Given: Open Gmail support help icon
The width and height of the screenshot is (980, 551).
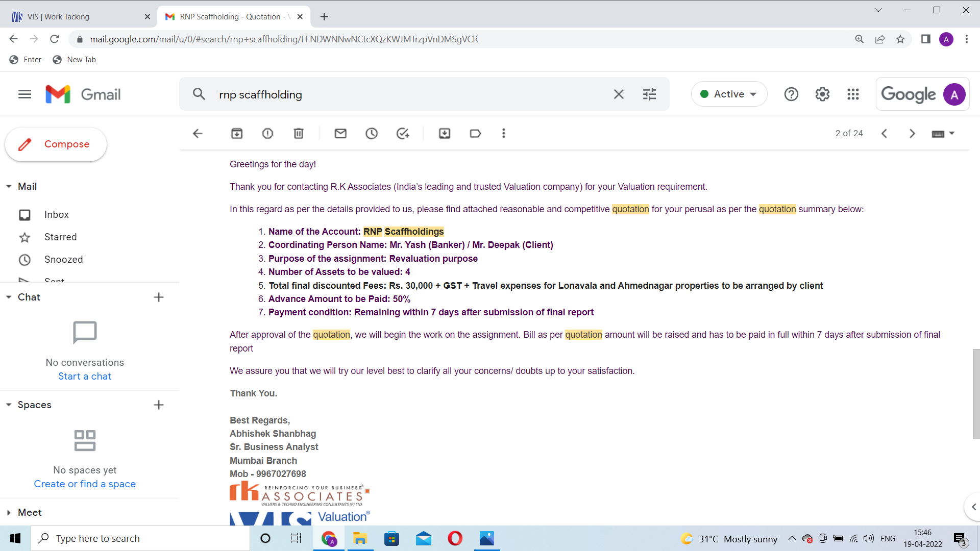Looking at the screenshot, I should point(791,94).
